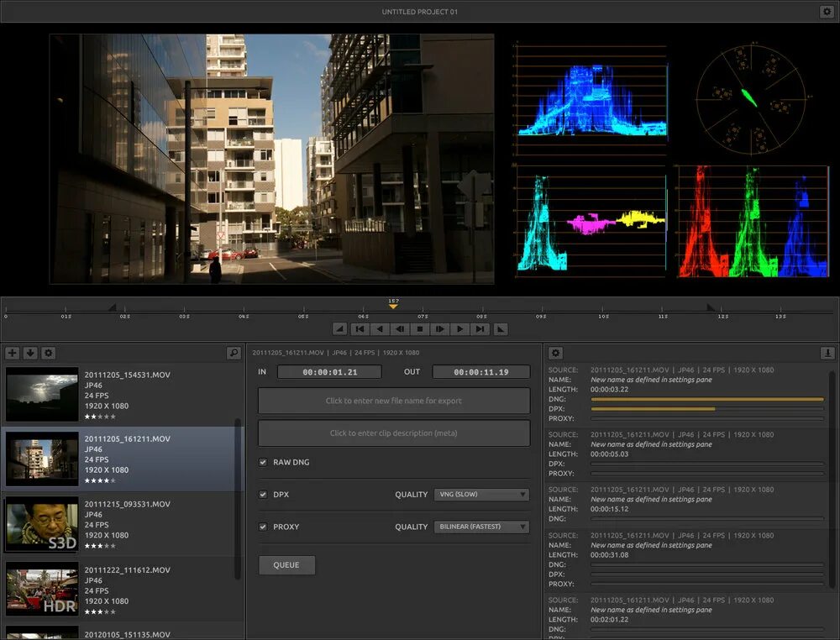
Task: Click the 04 s tick on timeline
Action: [x=244, y=312]
